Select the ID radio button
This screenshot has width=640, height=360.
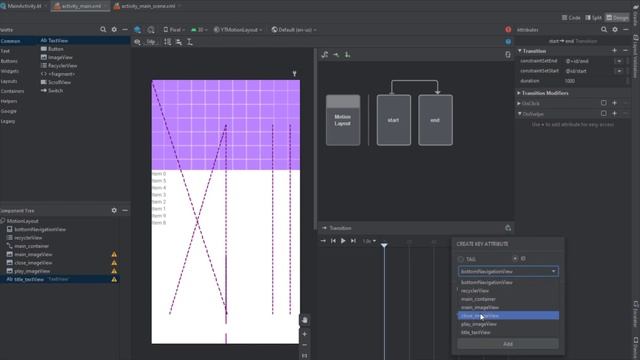coord(515,258)
